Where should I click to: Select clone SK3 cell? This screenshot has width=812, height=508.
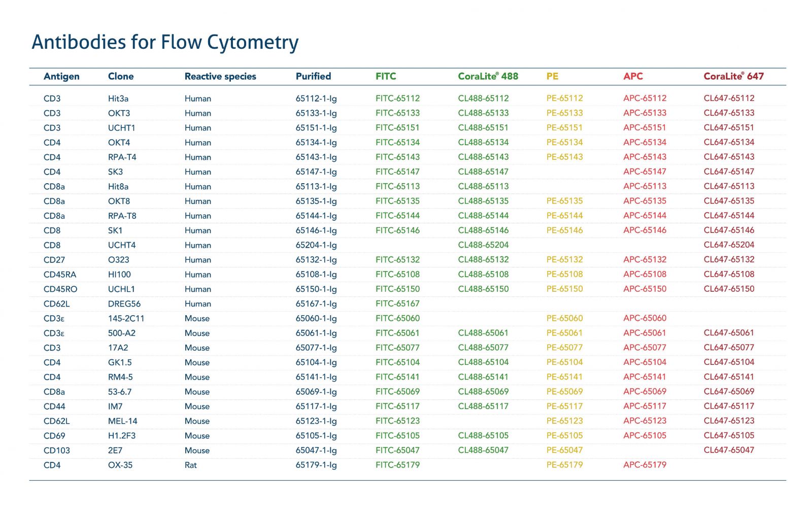click(x=115, y=172)
